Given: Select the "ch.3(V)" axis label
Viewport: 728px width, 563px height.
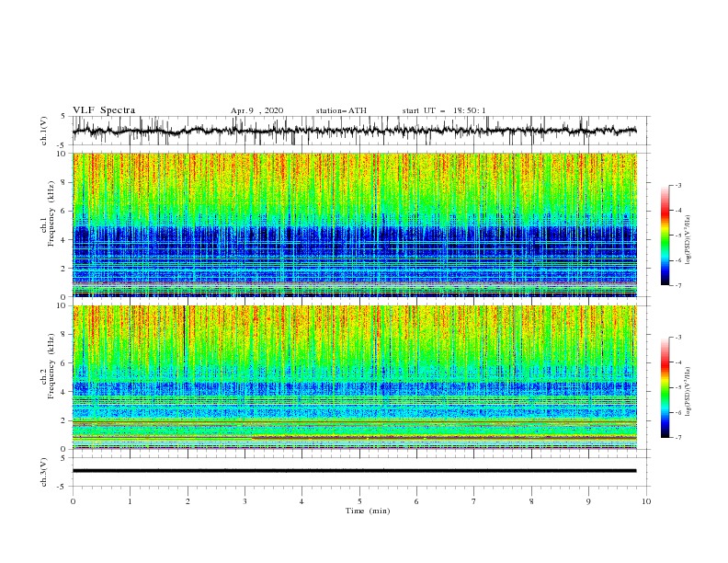Looking at the screenshot, I should (44, 472).
